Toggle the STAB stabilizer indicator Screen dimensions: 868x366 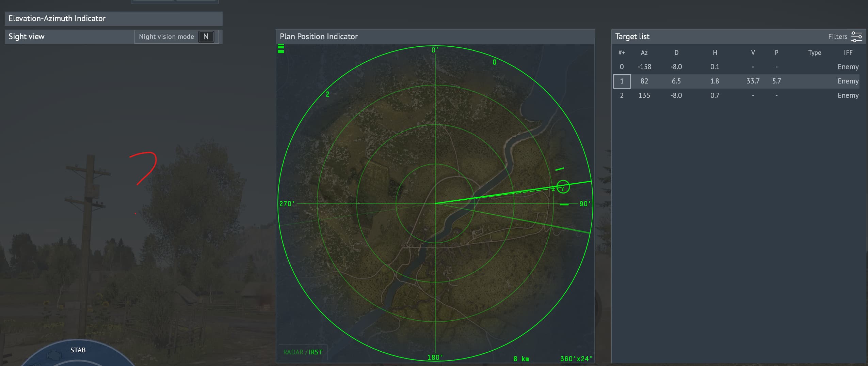[78, 350]
